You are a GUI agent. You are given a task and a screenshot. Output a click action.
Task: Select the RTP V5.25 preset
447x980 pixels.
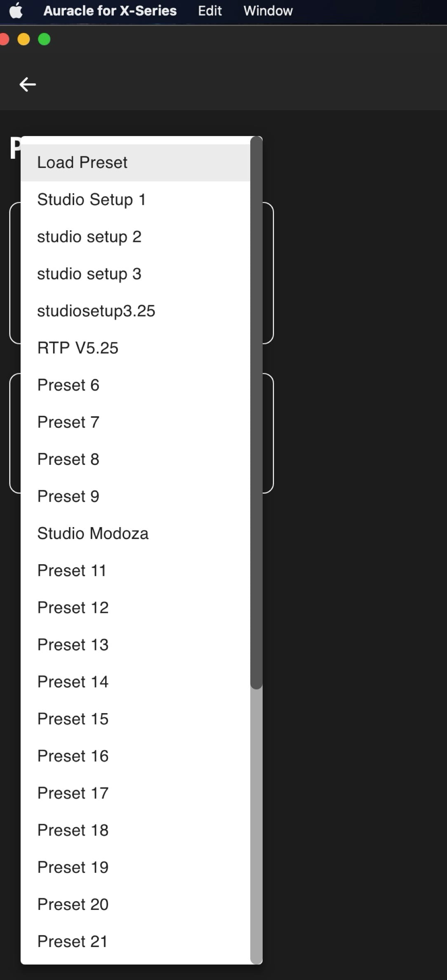[x=135, y=348]
